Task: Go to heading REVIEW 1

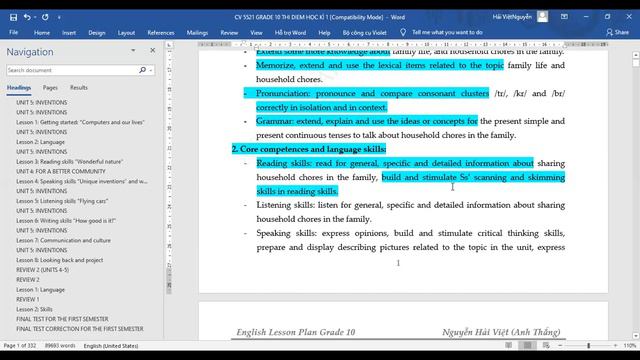Action: tap(28, 299)
